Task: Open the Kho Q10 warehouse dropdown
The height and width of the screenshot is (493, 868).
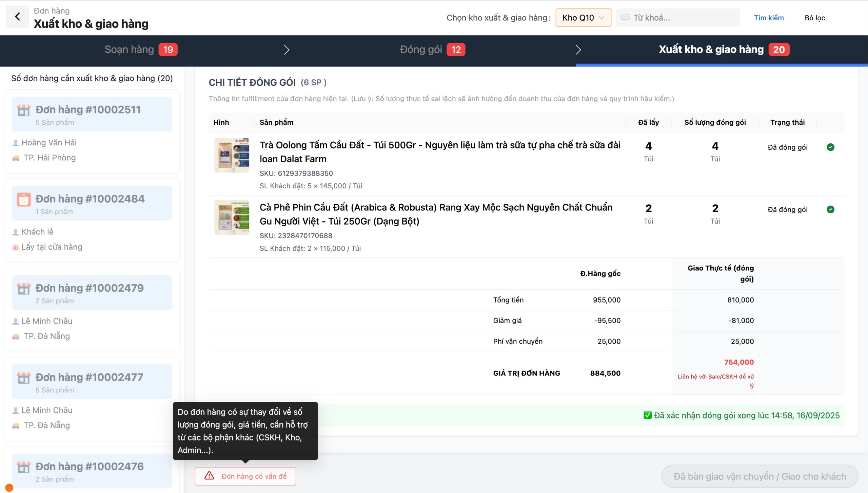Action: 583,18
